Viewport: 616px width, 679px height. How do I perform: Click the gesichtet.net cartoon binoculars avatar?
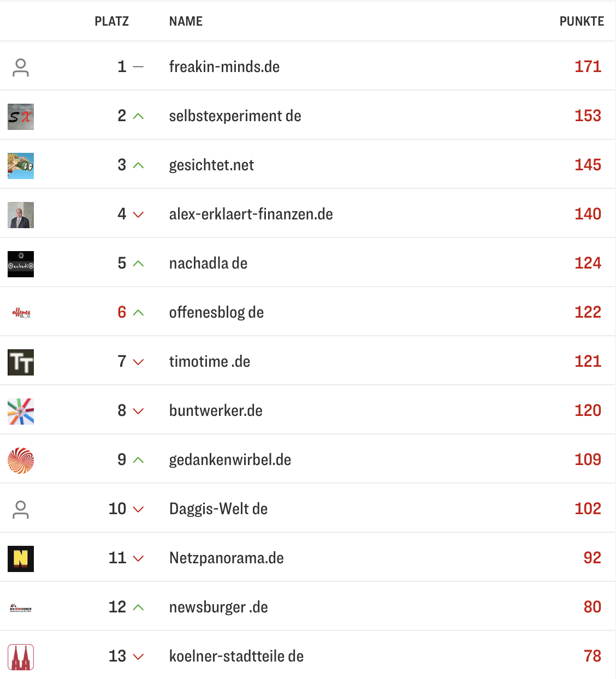(21, 166)
